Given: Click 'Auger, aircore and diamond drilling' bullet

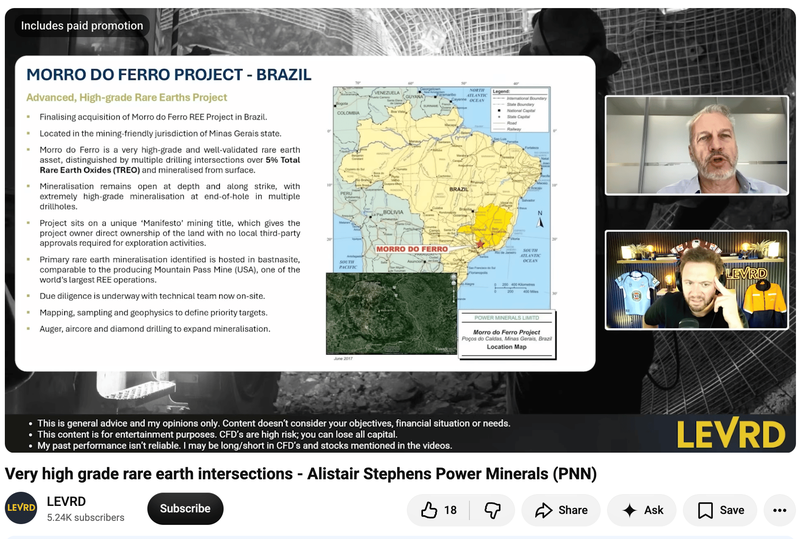Looking at the screenshot, I should 155,329.
